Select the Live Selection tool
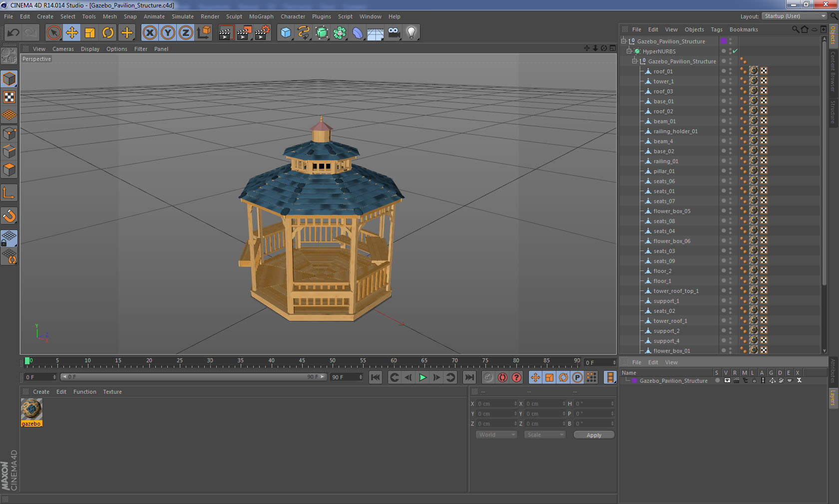Viewport: 839px width, 504px height. click(53, 33)
